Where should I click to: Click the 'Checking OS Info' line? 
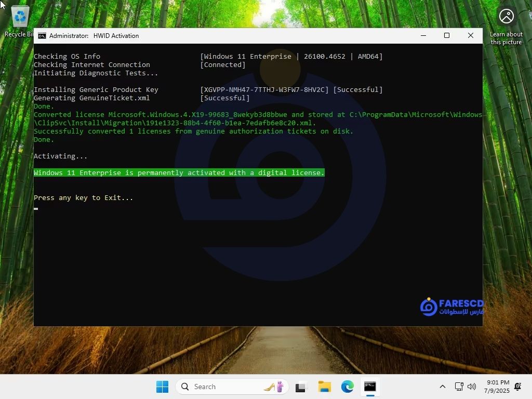point(67,56)
